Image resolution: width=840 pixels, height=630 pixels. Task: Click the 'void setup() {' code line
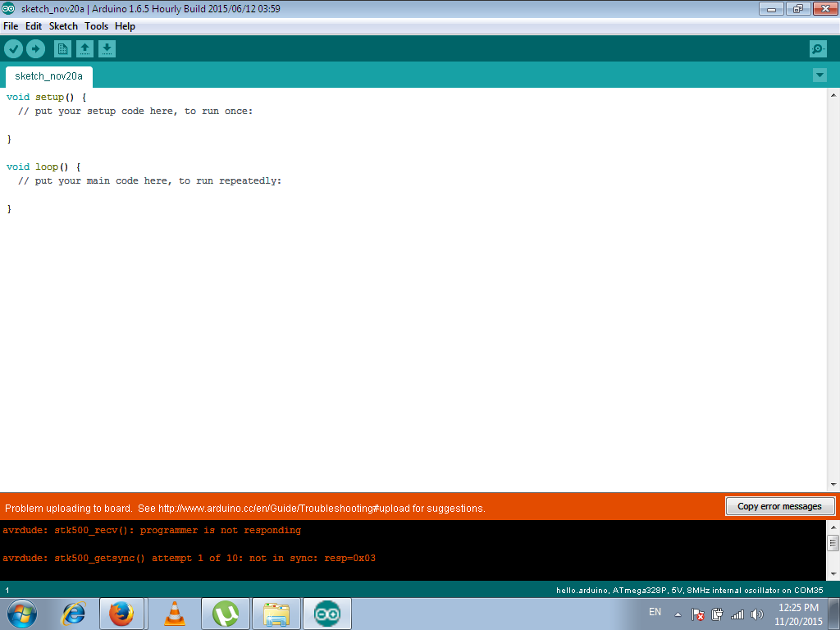(x=46, y=97)
